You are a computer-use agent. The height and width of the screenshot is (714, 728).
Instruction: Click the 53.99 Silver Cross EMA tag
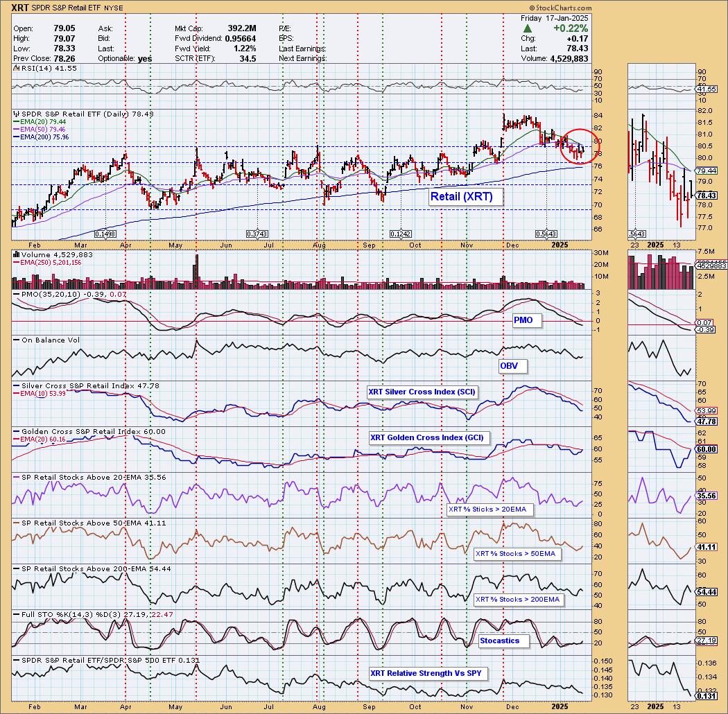(x=708, y=411)
